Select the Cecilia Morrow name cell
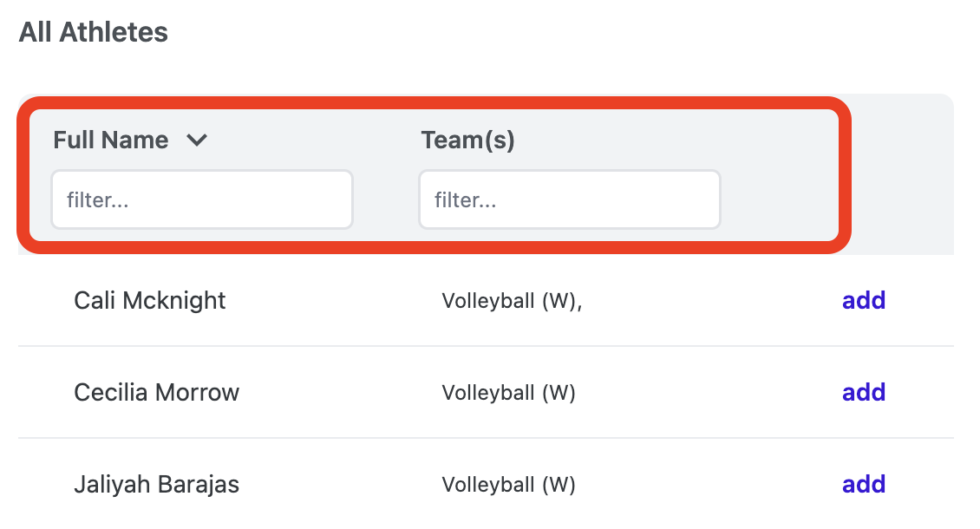This screenshot has height=529, width=980. pos(157,393)
